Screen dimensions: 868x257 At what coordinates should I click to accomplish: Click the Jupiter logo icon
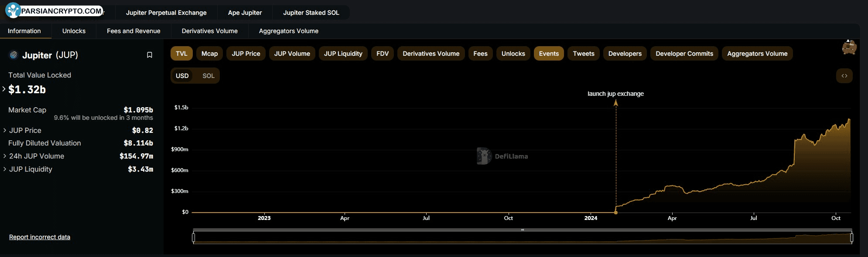[x=14, y=55]
